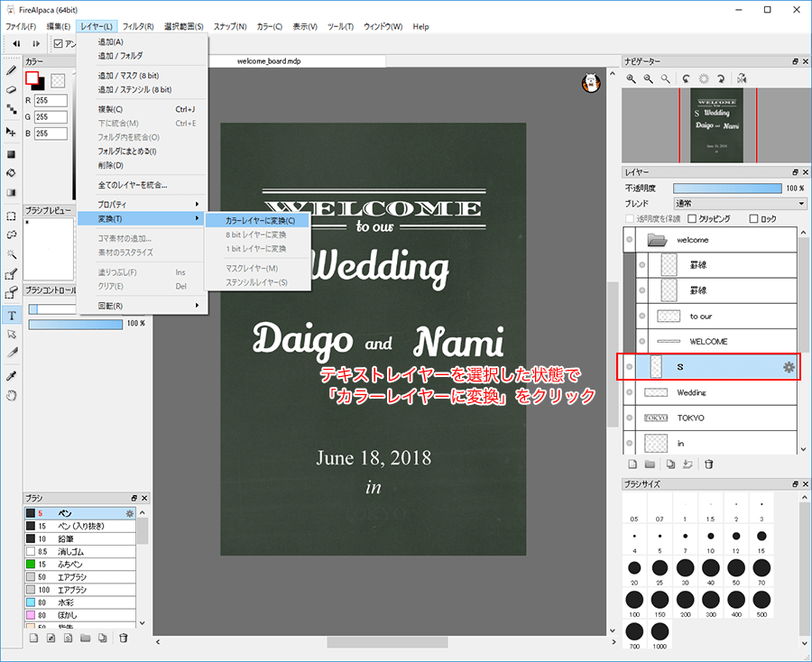Open the ブレンド mode dropdown
Viewport: 812px width, 662px height.
tap(740, 204)
